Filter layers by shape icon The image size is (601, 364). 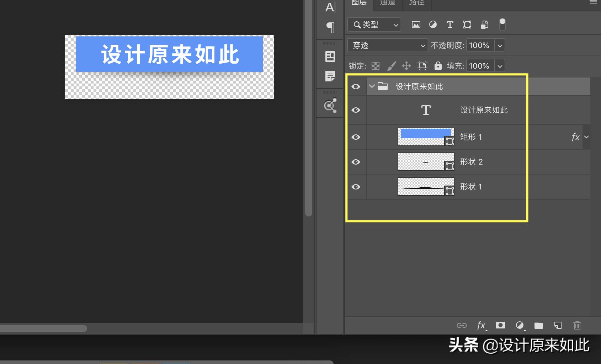(467, 25)
